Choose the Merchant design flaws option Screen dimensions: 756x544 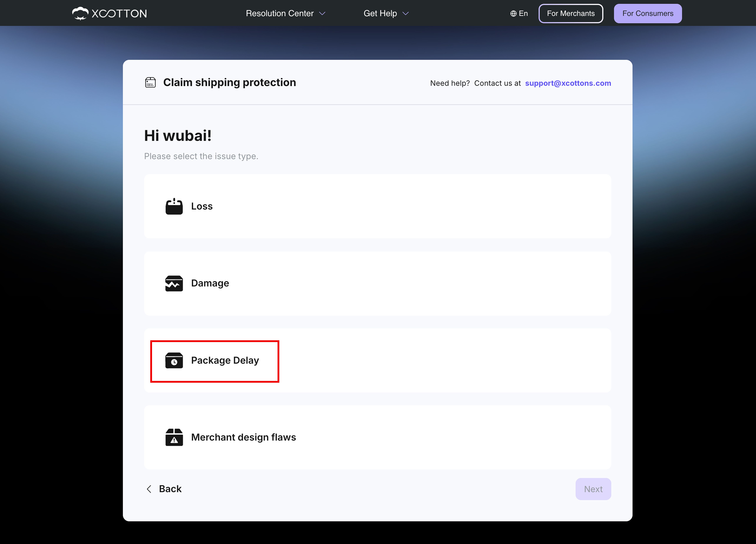(377, 437)
